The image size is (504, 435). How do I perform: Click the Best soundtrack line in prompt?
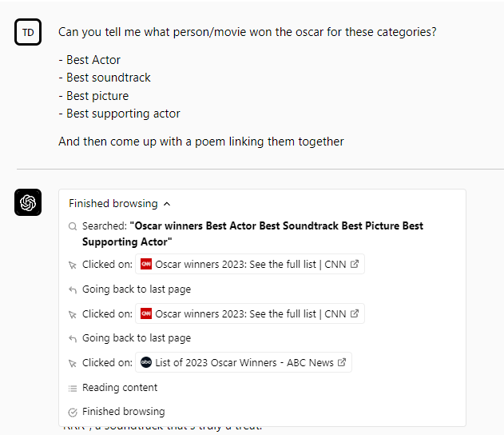pos(108,78)
